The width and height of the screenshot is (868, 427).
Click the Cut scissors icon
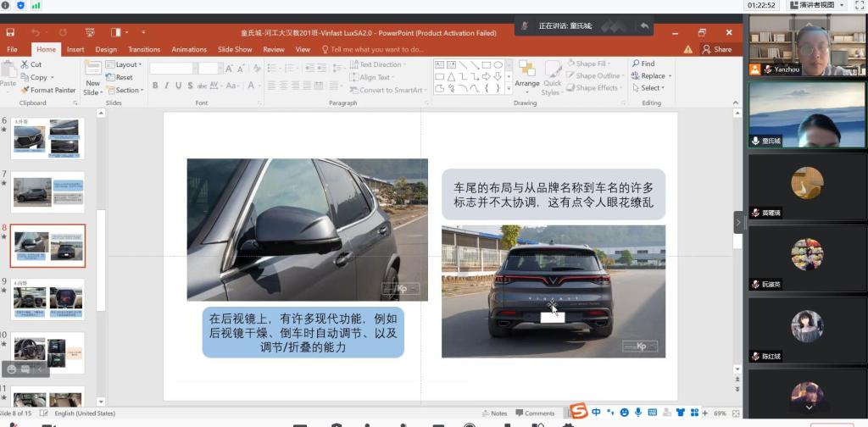pos(25,64)
